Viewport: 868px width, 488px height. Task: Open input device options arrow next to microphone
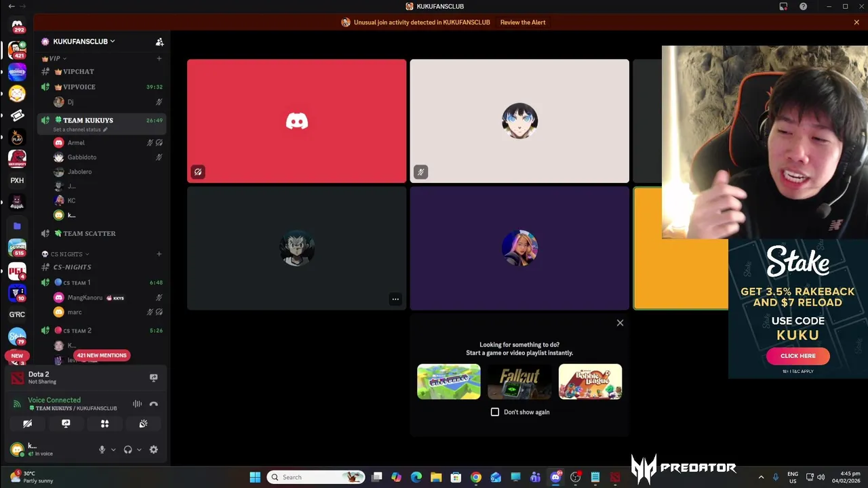click(113, 449)
